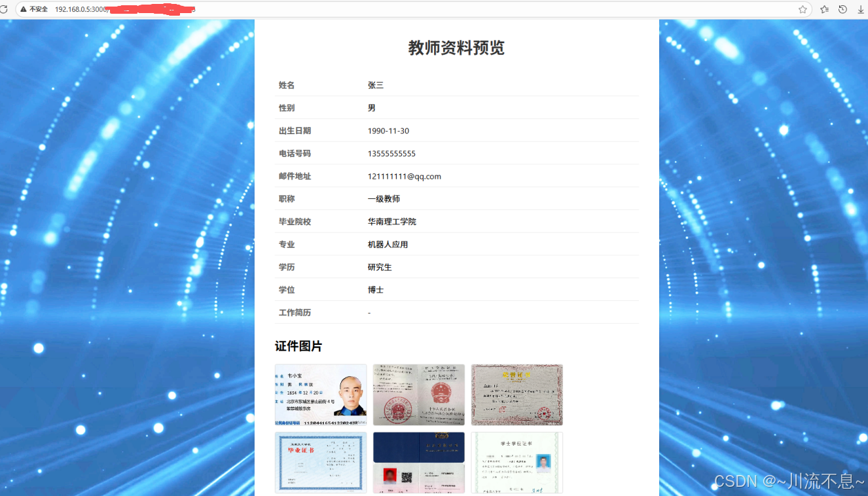The height and width of the screenshot is (496, 868).
Task: Open the 学士学位证书 degree certificate thumbnail
Action: click(x=517, y=463)
